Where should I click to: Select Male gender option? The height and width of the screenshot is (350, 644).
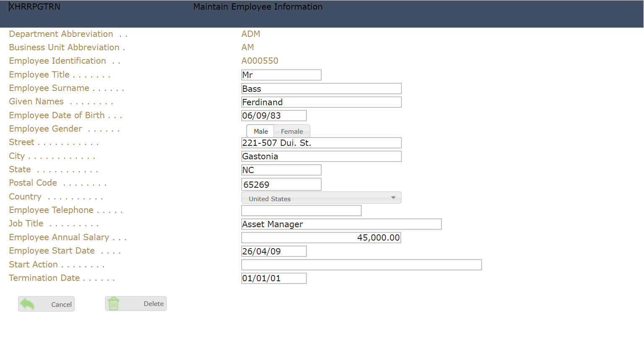(261, 131)
